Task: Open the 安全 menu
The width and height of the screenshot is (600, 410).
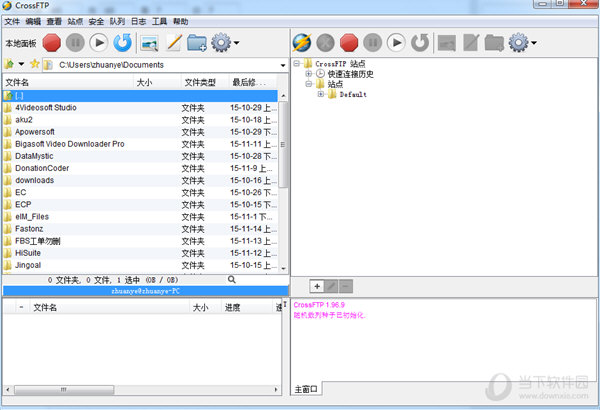Action: pos(96,21)
